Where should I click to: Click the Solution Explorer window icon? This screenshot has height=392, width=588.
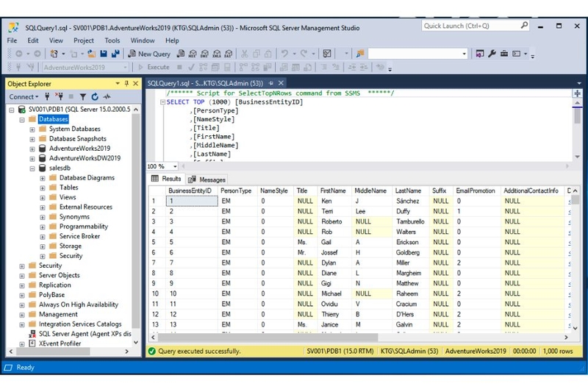pos(480,54)
